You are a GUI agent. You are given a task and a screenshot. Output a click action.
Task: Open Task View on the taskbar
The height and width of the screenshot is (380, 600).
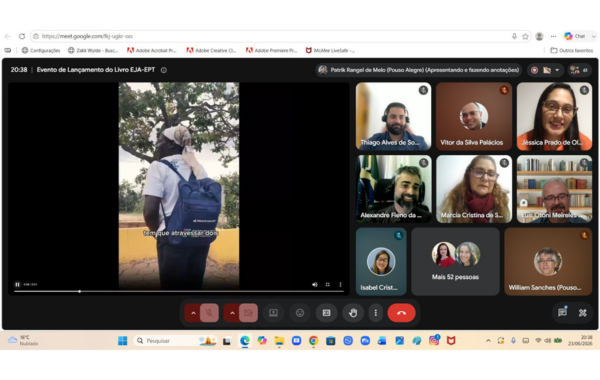(x=227, y=341)
